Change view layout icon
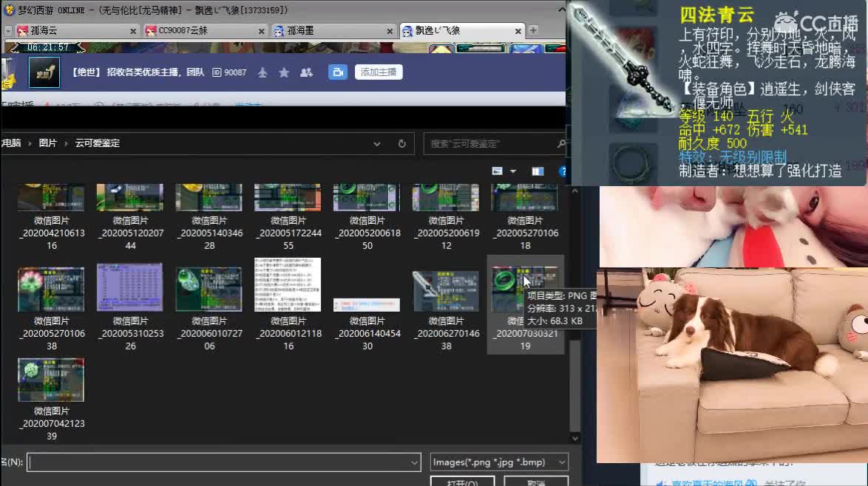868x486 pixels. [x=497, y=171]
